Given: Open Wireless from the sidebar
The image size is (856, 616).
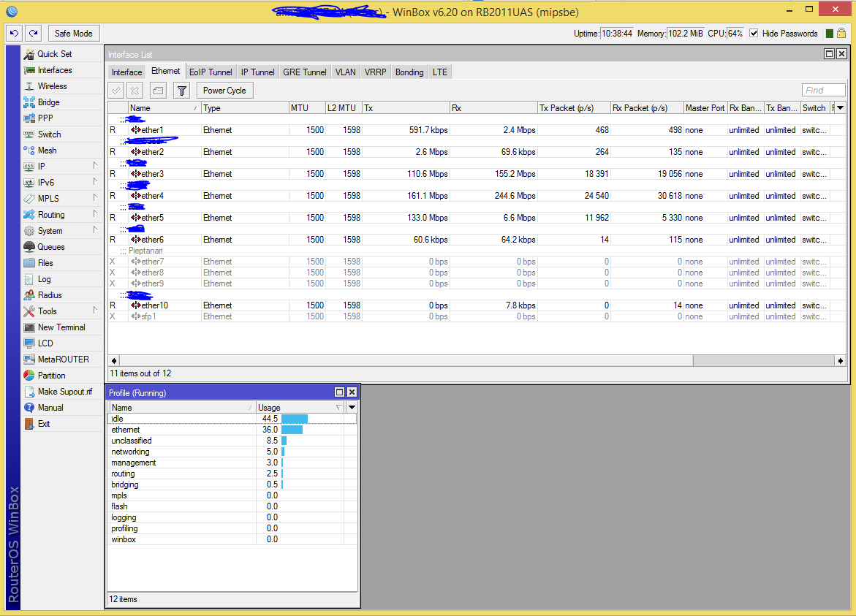Looking at the screenshot, I should click(52, 86).
